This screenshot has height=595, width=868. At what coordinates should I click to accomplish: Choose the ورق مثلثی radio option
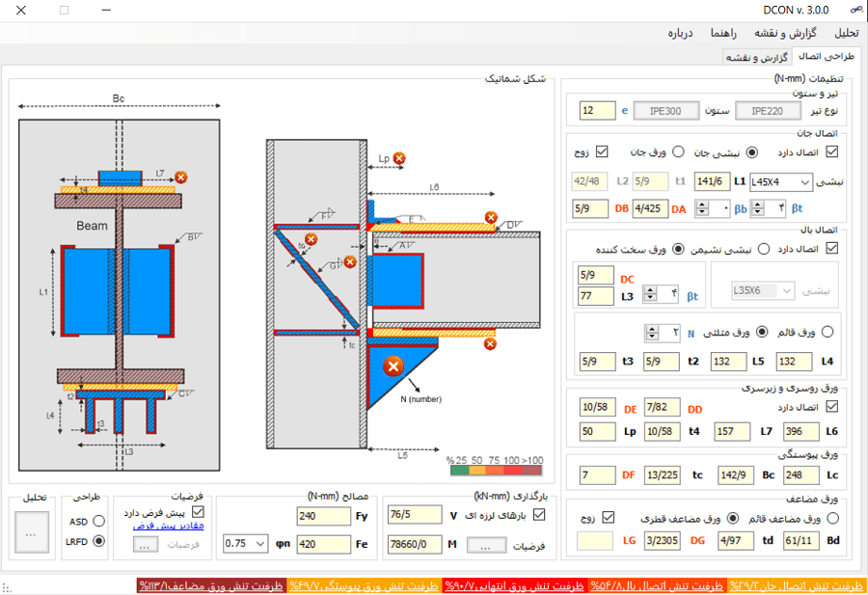[x=762, y=333]
